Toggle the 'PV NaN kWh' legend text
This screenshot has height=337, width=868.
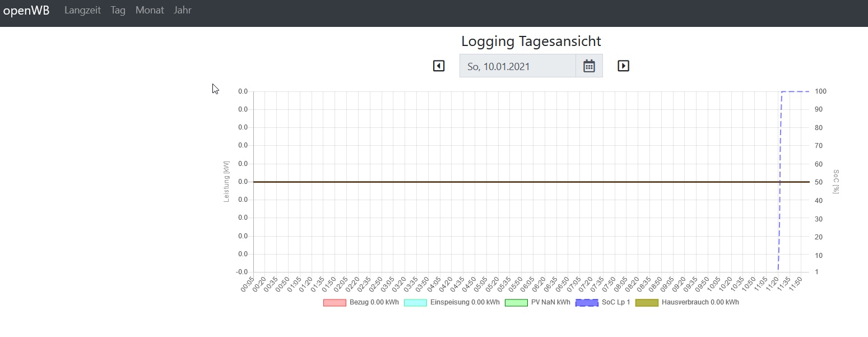click(550, 303)
